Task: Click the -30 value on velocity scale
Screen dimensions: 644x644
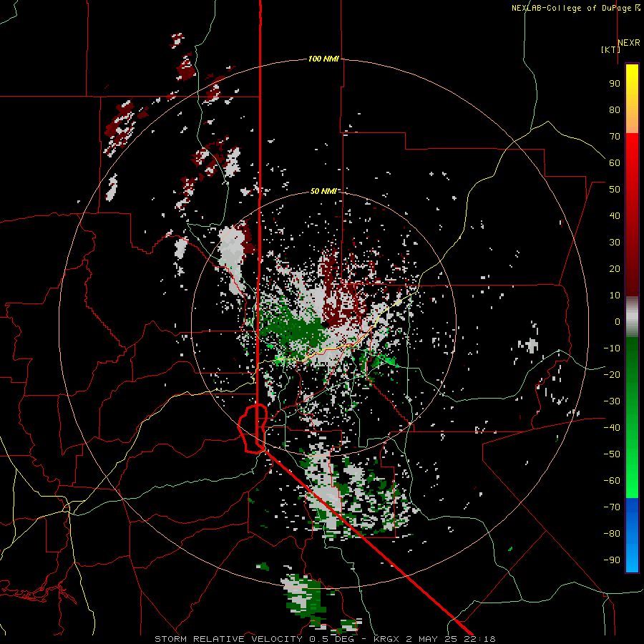Action: tap(612, 401)
